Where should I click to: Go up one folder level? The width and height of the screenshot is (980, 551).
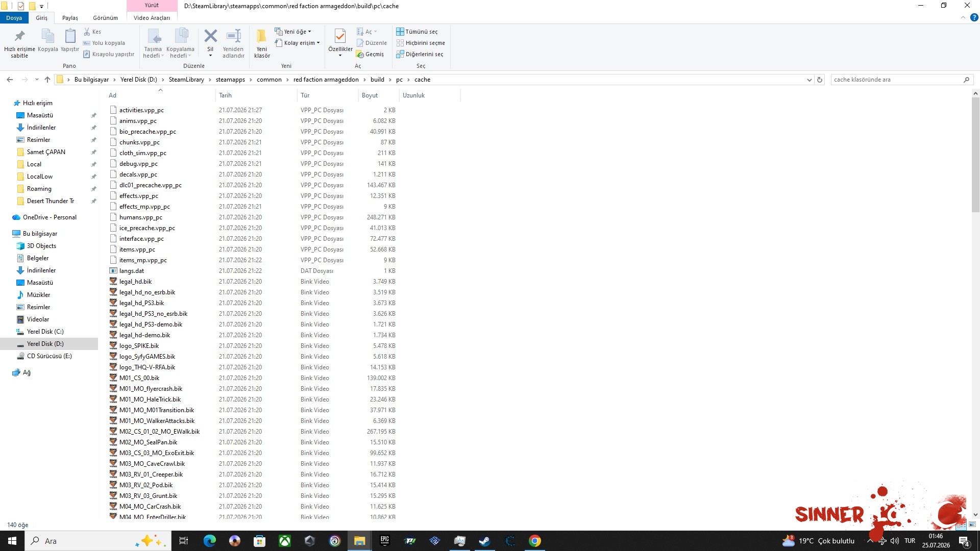click(47, 80)
